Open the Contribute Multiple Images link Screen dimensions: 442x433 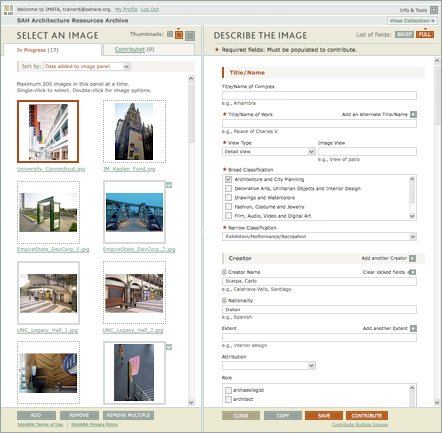click(x=360, y=425)
